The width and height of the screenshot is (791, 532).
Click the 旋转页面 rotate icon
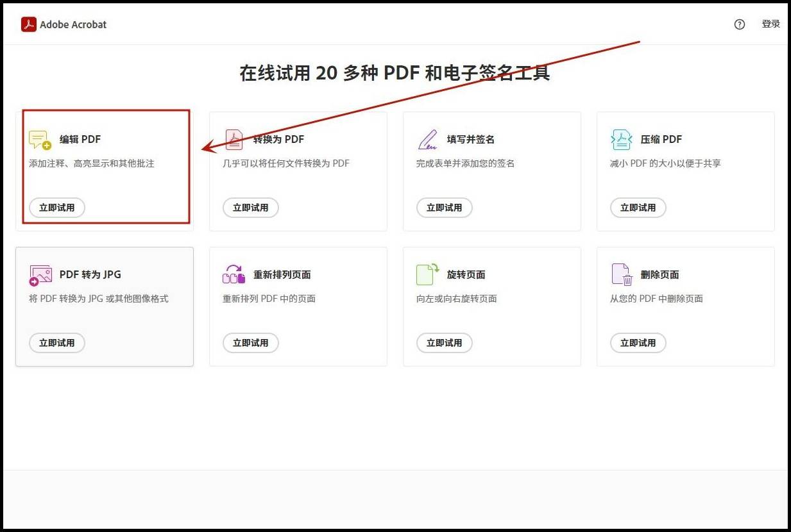point(427,274)
